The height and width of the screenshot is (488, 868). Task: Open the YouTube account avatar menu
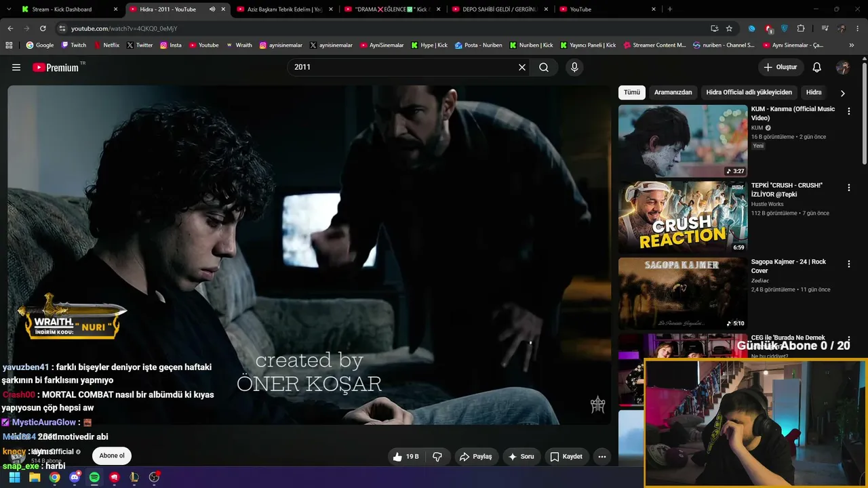(843, 67)
